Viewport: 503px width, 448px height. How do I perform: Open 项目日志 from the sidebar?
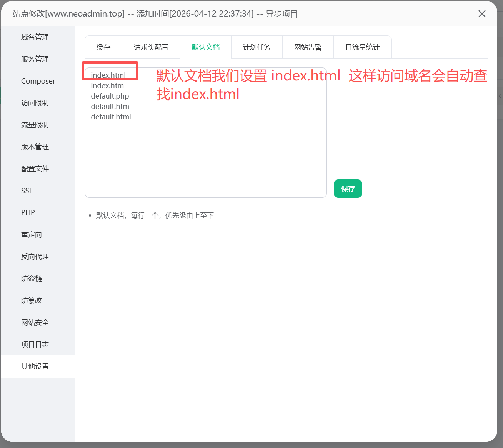[x=35, y=344]
